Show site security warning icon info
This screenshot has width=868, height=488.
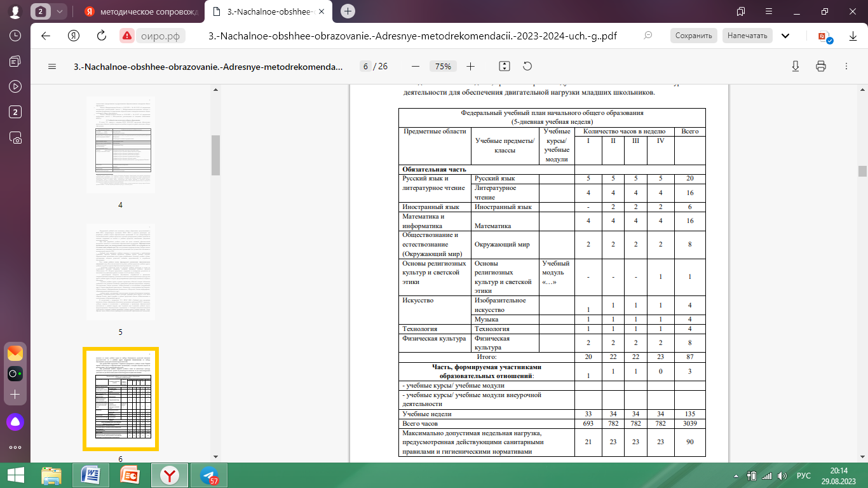tap(127, 36)
